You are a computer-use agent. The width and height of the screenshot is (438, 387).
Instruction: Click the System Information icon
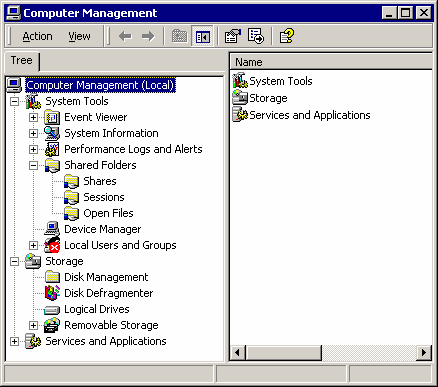(x=52, y=133)
